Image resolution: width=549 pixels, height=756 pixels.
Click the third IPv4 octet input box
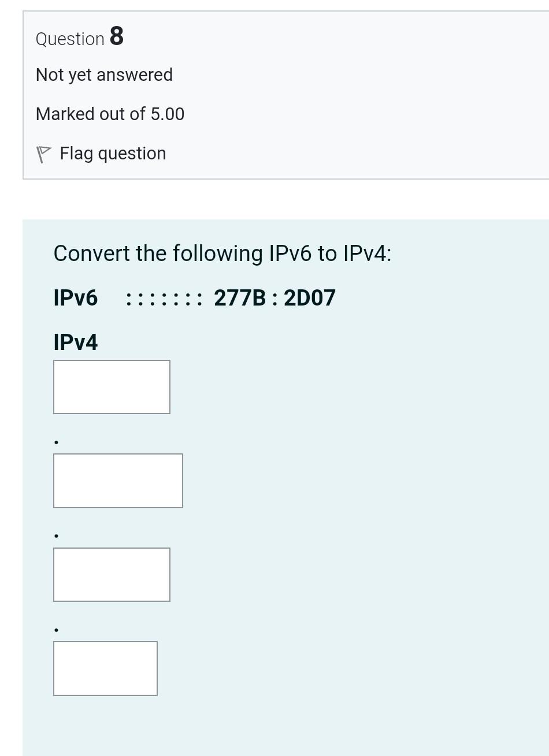[112, 574]
